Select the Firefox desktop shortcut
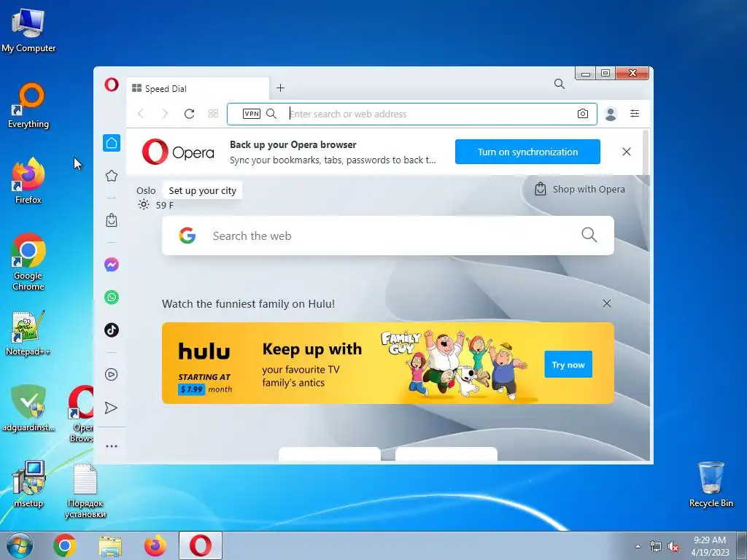The width and height of the screenshot is (747, 560). point(28,181)
